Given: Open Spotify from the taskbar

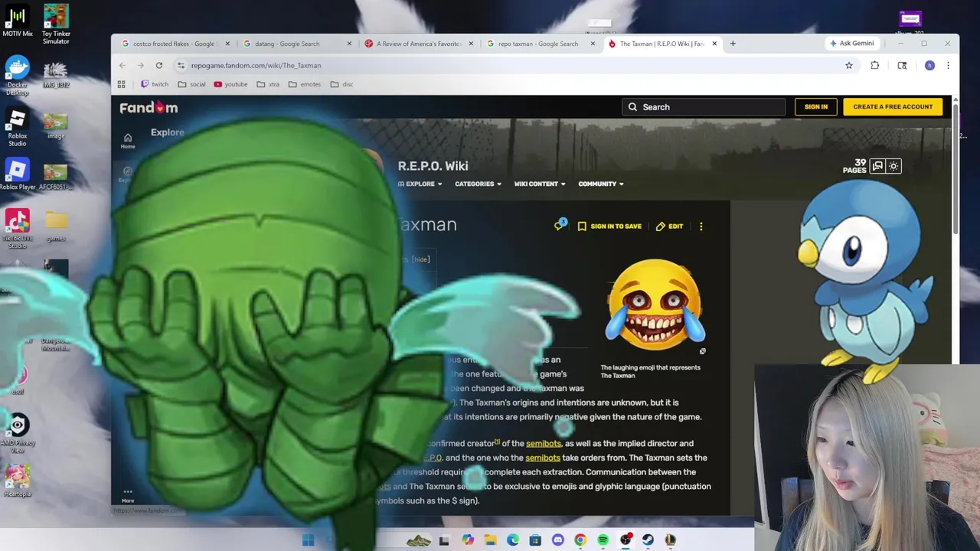Looking at the screenshot, I should [603, 540].
